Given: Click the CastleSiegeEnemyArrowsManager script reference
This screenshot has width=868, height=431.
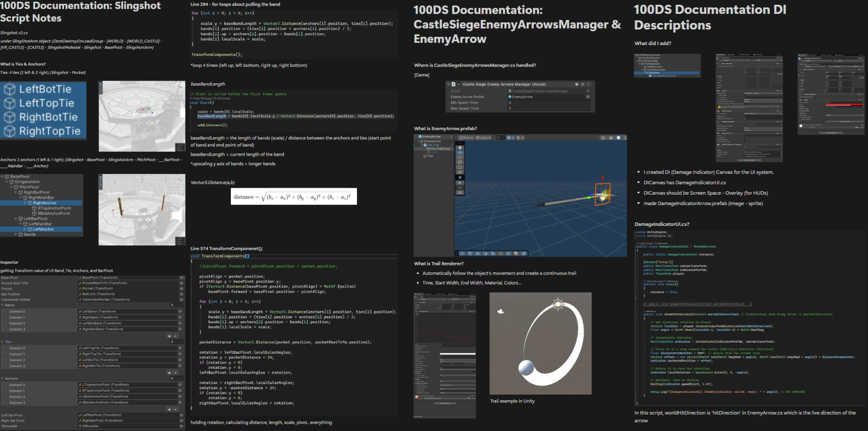Looking at the screenshot, I should pos(549,91).
